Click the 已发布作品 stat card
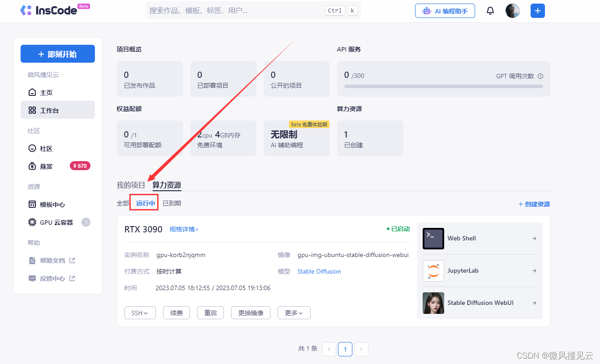This screenshot has height=364, width=600. point(150,79)
